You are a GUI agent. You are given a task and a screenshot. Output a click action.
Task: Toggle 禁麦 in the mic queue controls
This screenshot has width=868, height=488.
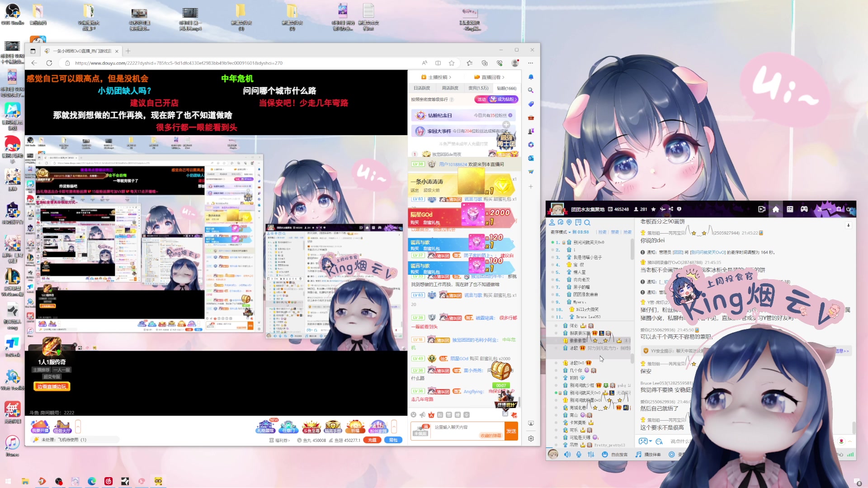[615, 232]
